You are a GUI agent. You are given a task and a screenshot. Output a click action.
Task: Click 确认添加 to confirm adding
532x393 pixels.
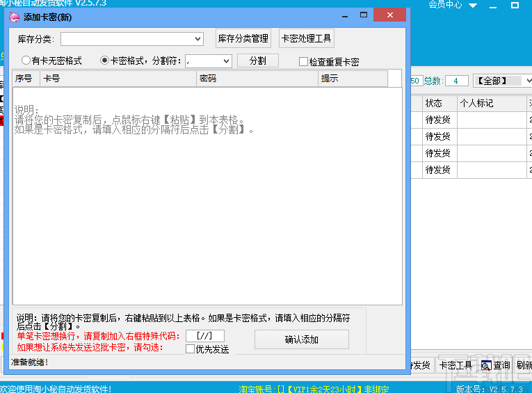[x=302, y=339]
